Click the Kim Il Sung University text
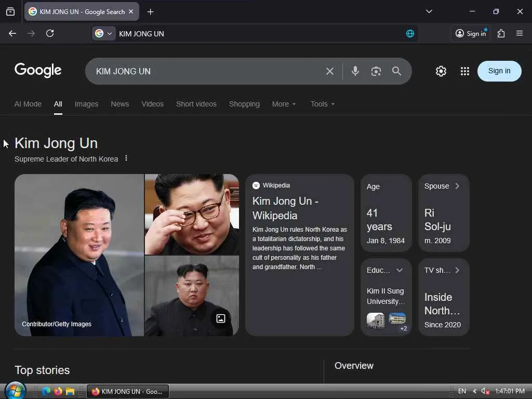Image resolution: width=532 pixels, height=399 pixels. (386, 296)
